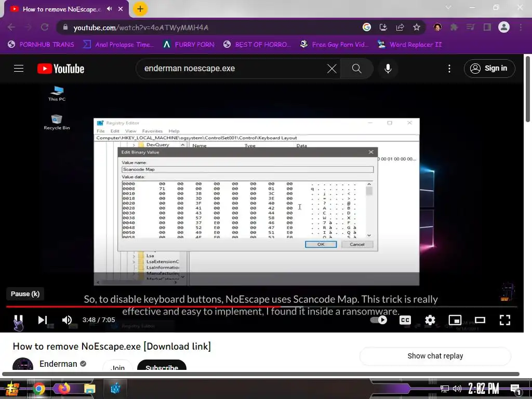Pause the video

tap(18, 320)
